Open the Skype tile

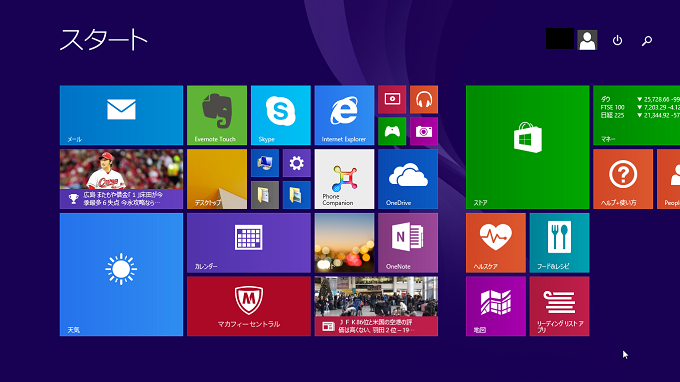tap(281, 115)
